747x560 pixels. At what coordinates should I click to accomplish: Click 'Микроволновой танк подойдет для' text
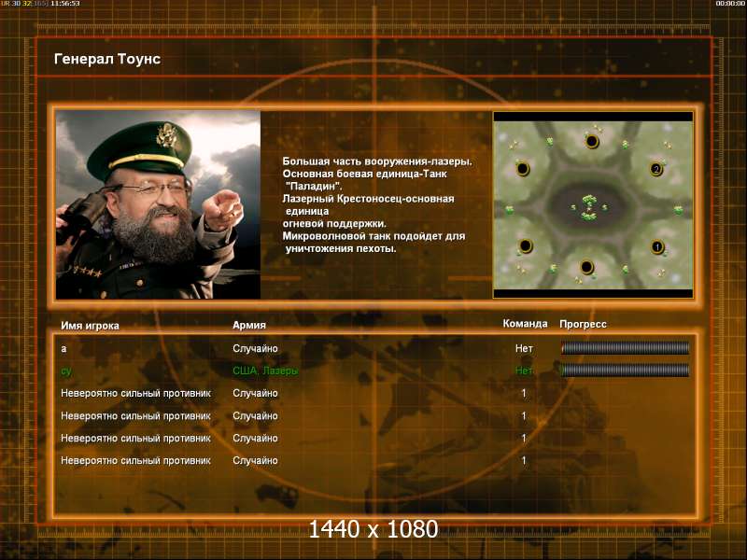[x=374, y=236]
